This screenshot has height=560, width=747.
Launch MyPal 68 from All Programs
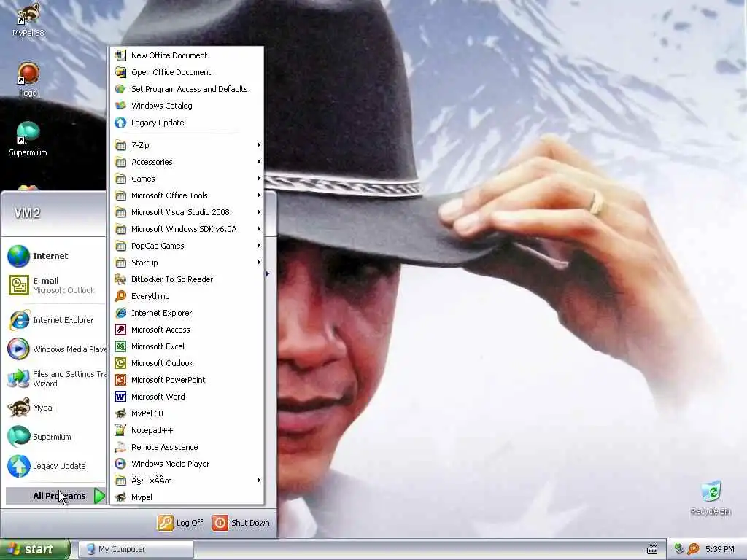187,413
